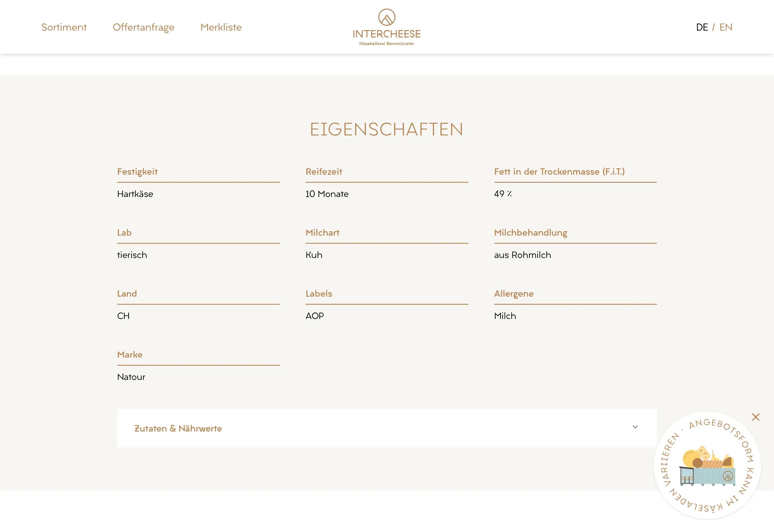Image resolution: width=774 pixels, height=532 pixels.
Task: Click the Labels heading
Action: [319, 294]
